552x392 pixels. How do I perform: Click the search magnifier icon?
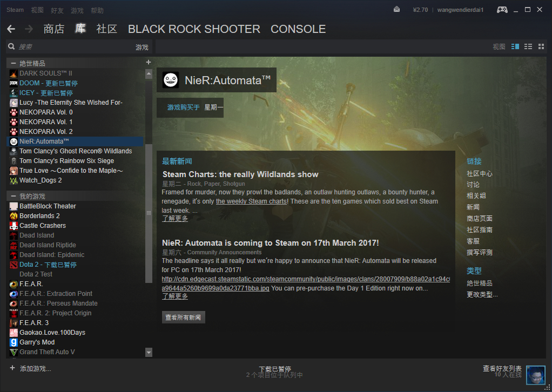(x=11, y=46)
